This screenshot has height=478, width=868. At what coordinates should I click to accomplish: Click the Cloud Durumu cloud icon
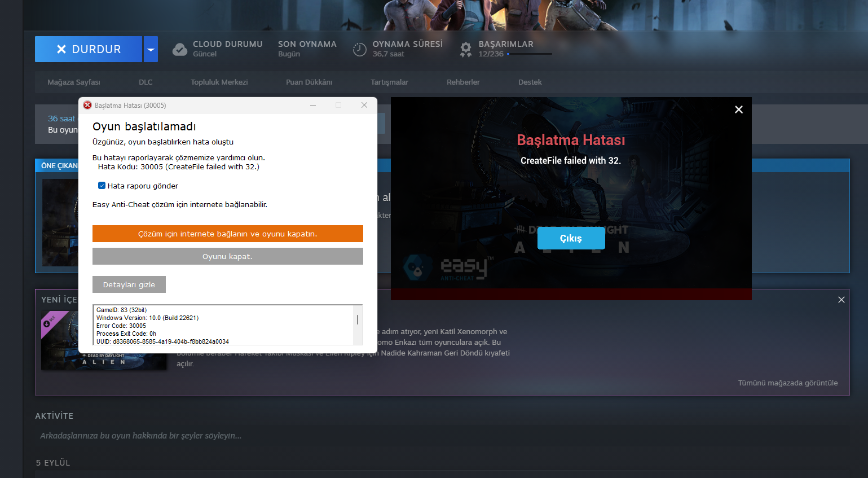click(x=180, y=50)
